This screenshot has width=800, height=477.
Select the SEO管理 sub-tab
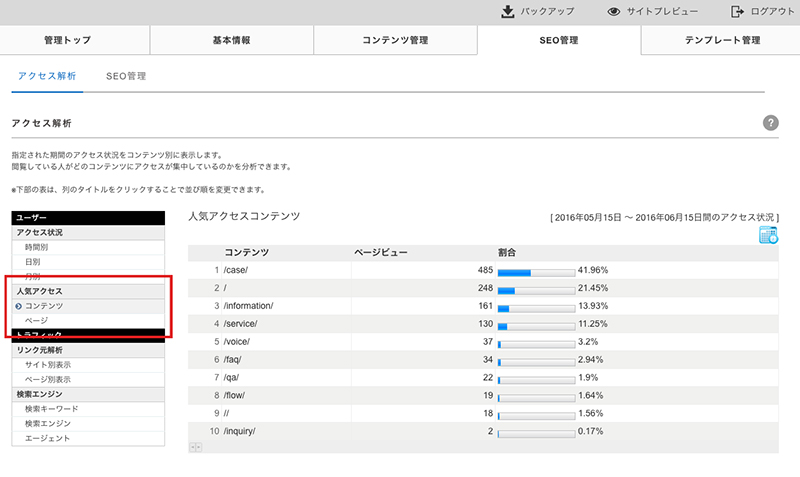point(126,76)
